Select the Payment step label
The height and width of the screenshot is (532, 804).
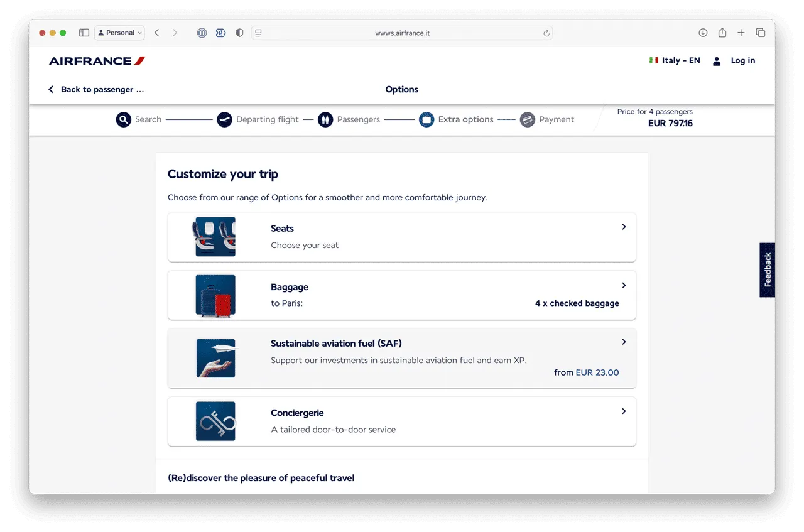[557, 119]
